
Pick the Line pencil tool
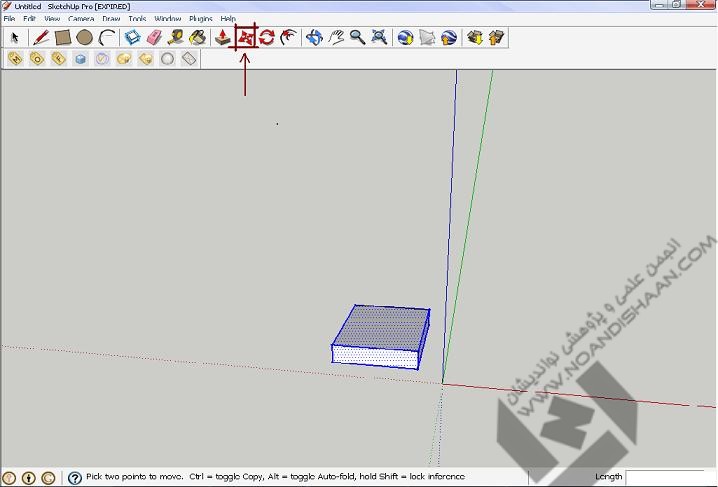pyautogui.click(x=41, y=38)
